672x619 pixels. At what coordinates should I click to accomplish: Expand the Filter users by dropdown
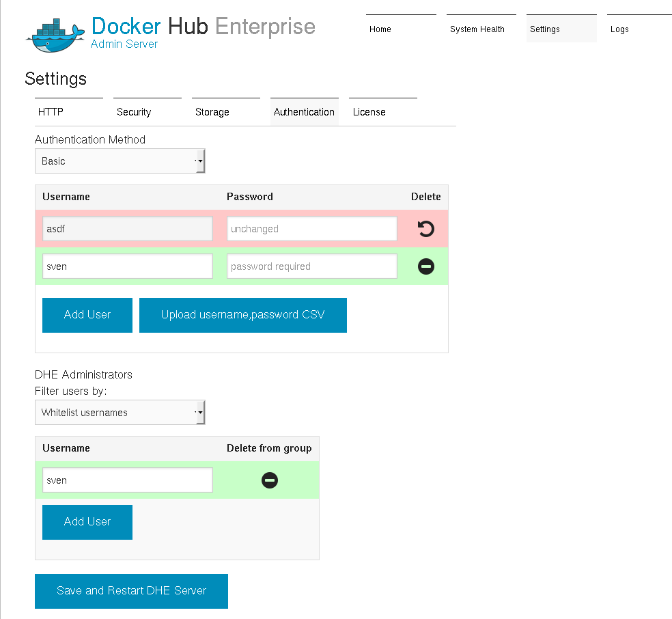tap(120, 413)
